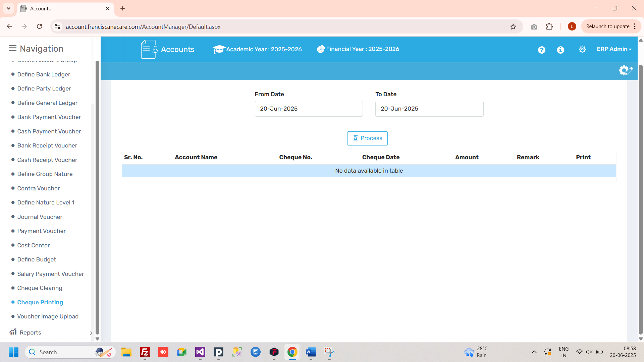Click the settings gear in header
Viewport: 644px width, 362px height.
(582, 49)
